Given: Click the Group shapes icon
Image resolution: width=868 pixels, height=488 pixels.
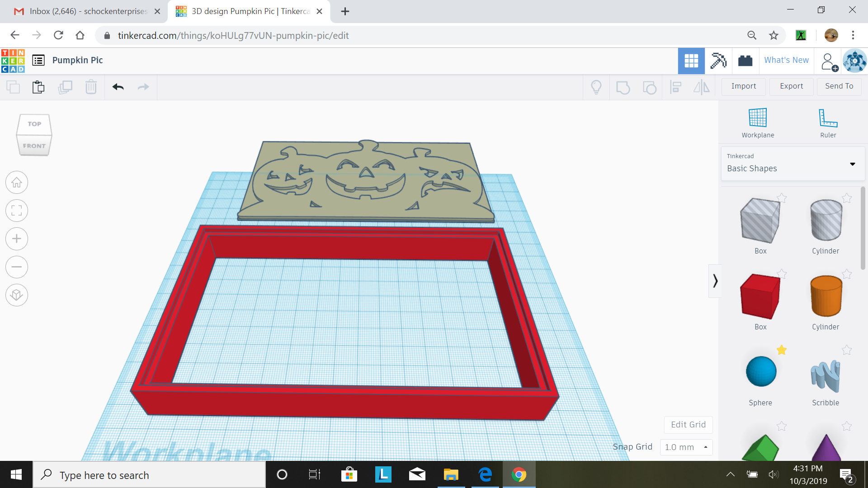Looking at the screenshot, I should [623, 87].
